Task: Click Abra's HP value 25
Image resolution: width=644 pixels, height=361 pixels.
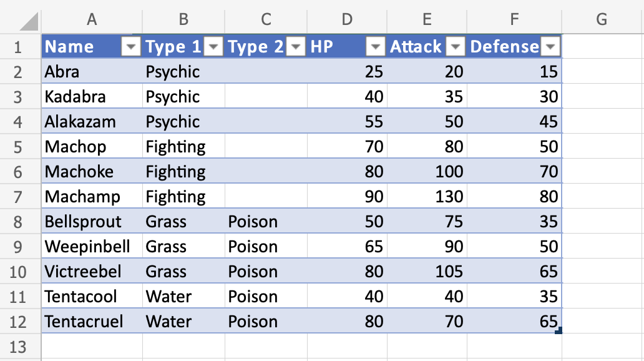Action: [x=347, y=72]
